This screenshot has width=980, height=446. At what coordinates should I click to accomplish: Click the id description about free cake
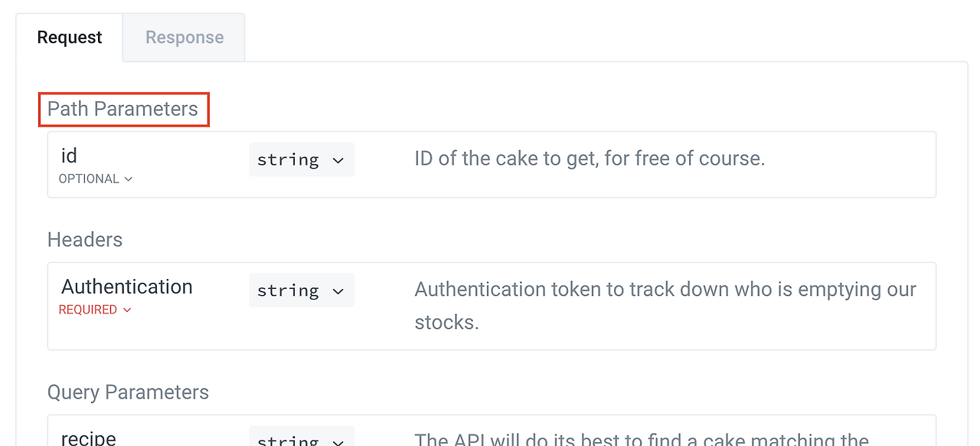[x=590, y=159]
